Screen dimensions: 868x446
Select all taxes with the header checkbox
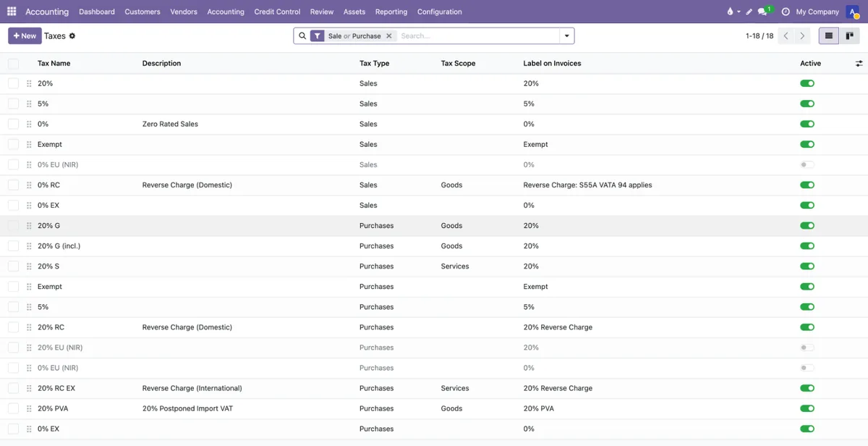pyautogui.click(x=13, y=64)
